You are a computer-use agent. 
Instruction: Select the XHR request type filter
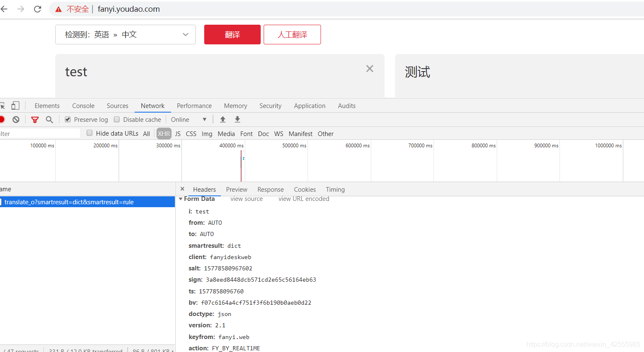pos(164,134)
